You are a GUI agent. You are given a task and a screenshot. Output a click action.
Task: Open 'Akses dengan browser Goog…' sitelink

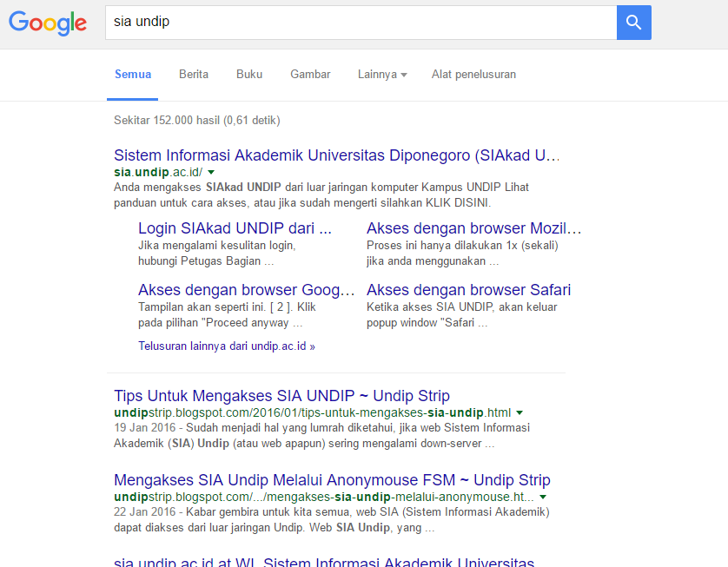246,290
